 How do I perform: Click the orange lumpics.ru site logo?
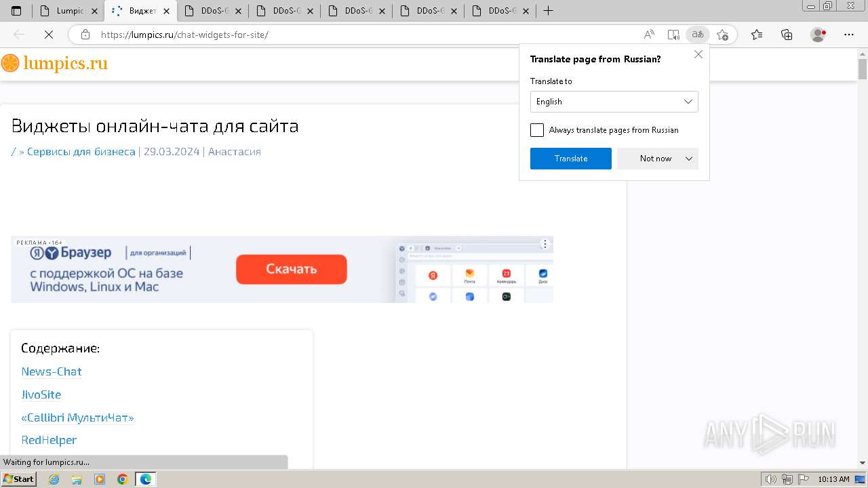coord(54,64)
